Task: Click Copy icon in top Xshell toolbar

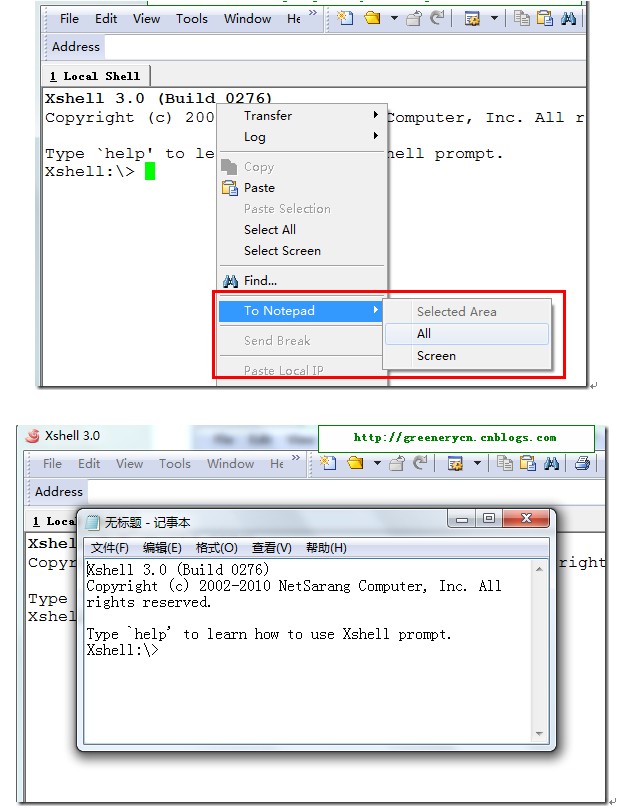Action: (x=522, y=19)
